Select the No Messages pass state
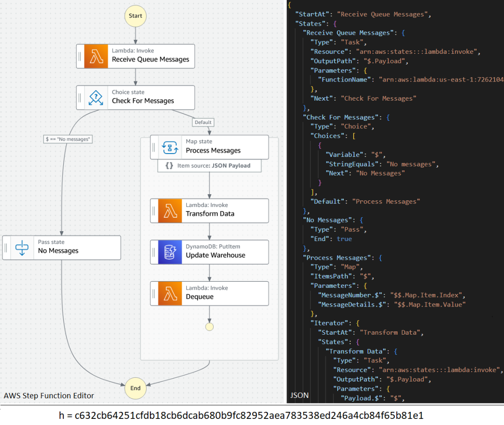Viewport: 504px width, 425px height. pyautogui.click(x=61, y=248)
